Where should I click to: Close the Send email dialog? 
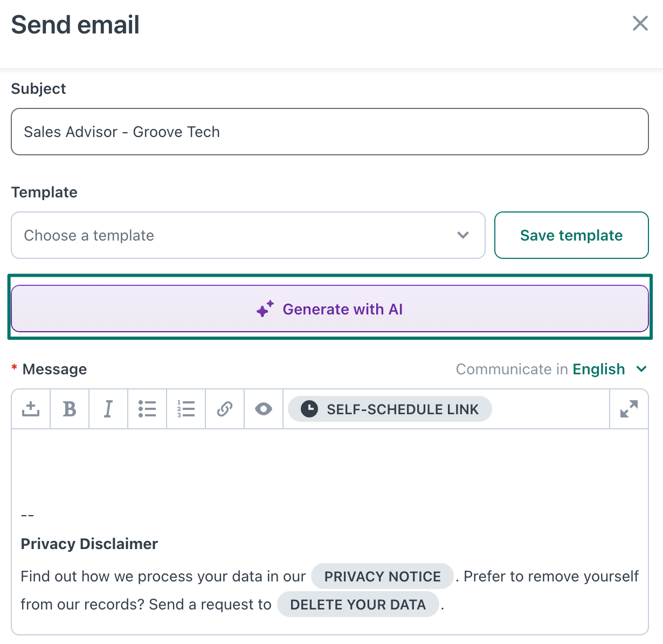click(640, 23)
